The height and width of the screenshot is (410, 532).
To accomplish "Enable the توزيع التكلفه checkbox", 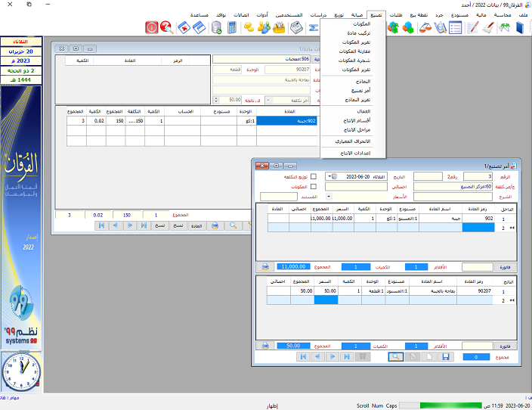I will 314,176.
